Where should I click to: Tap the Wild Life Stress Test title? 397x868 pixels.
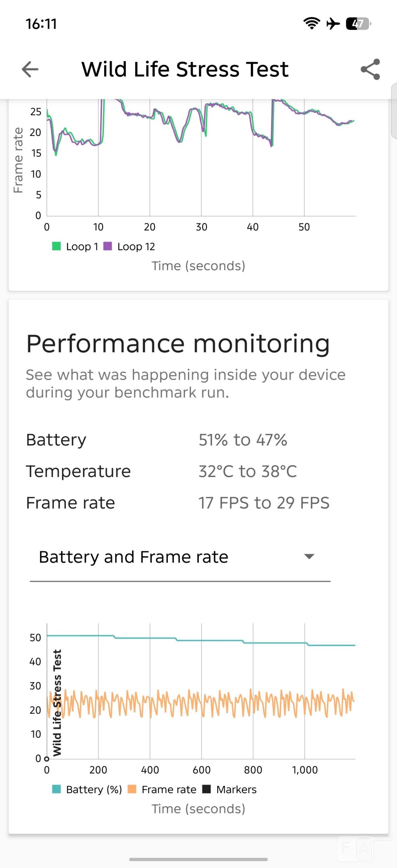coord(185,69)
